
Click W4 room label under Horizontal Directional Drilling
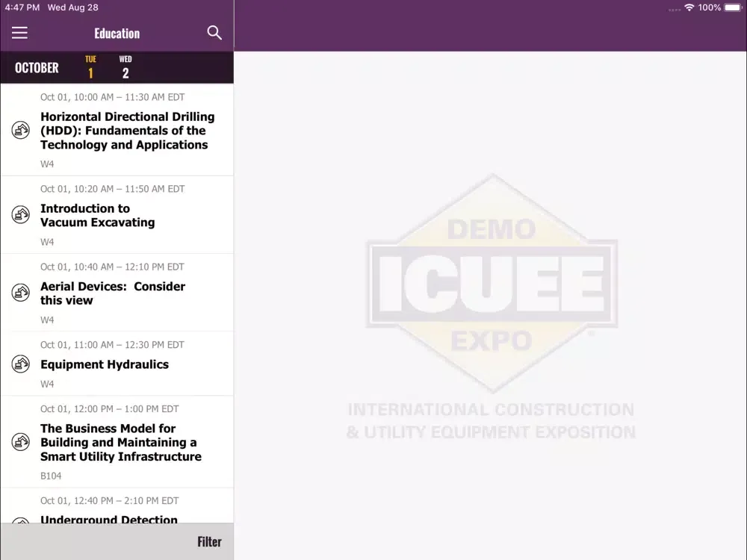pyautogui.click(x=47, y=164)
